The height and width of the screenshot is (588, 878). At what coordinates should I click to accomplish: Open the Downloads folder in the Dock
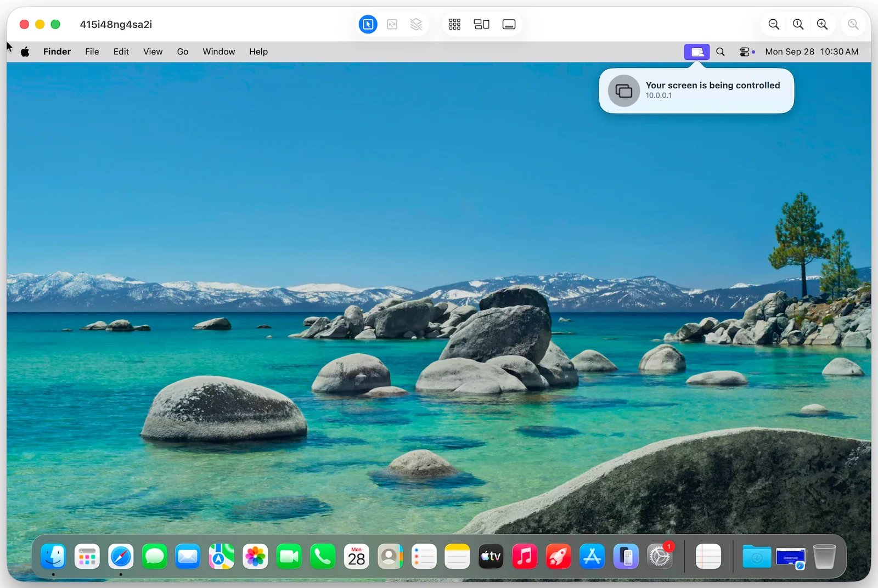(757, 557)
